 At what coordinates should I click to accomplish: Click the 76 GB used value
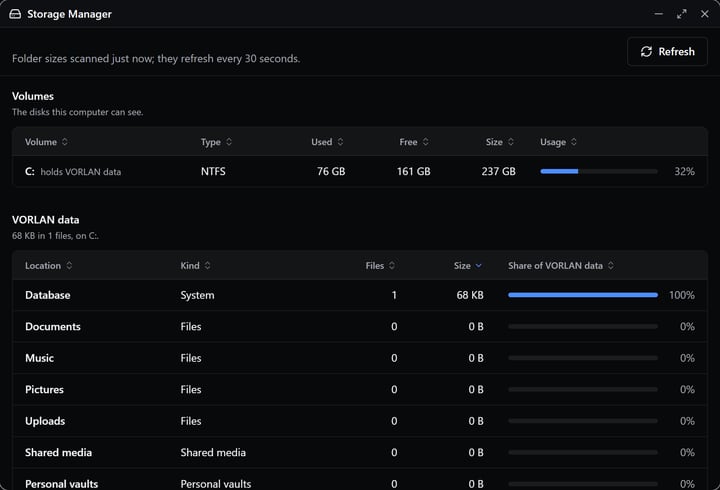[x=331, y=171]
